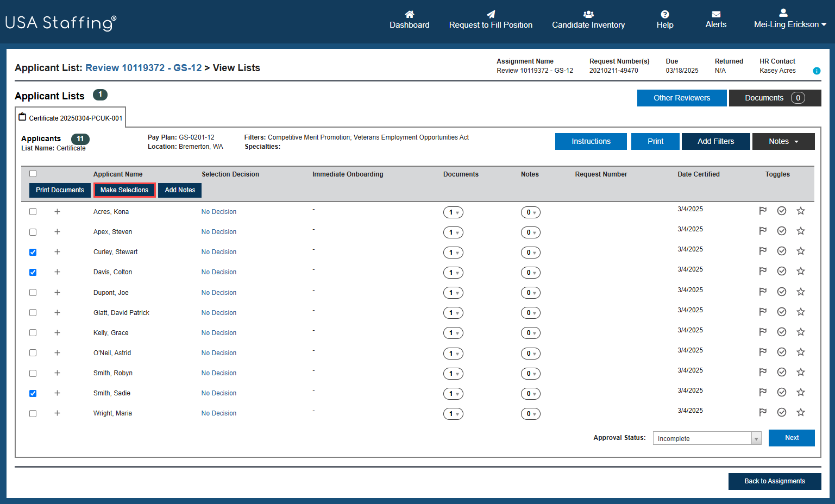Expand the Acres, Kona row with plus
835x504 pixels.
(x=57, y=211)
